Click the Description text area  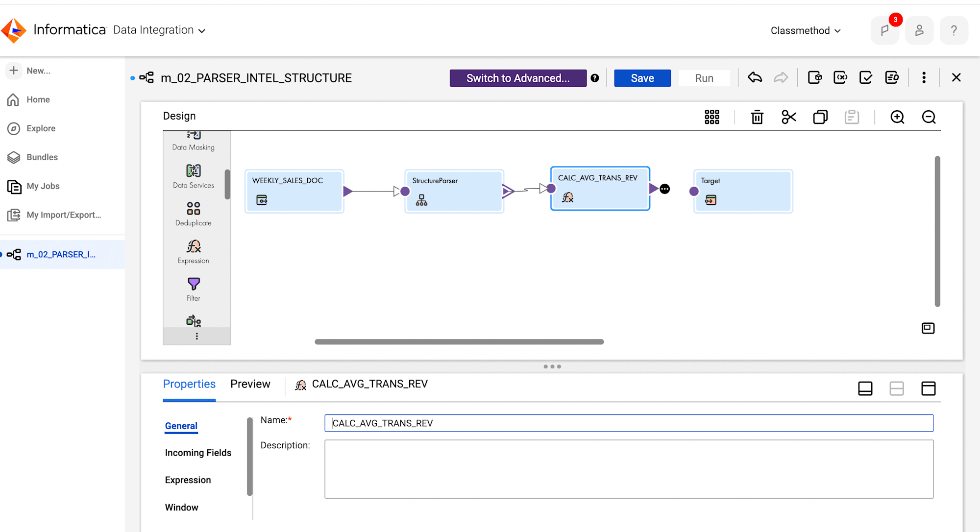(629, 469)
